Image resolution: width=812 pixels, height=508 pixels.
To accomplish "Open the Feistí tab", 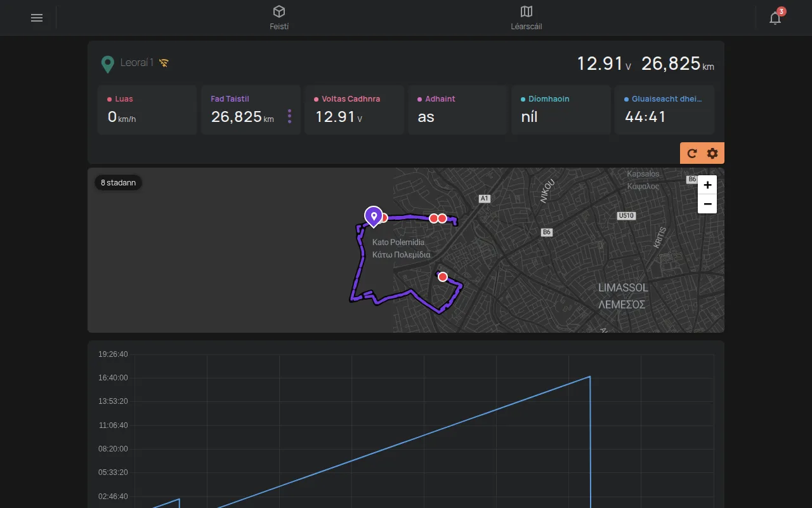I will [x=279, y=18].
